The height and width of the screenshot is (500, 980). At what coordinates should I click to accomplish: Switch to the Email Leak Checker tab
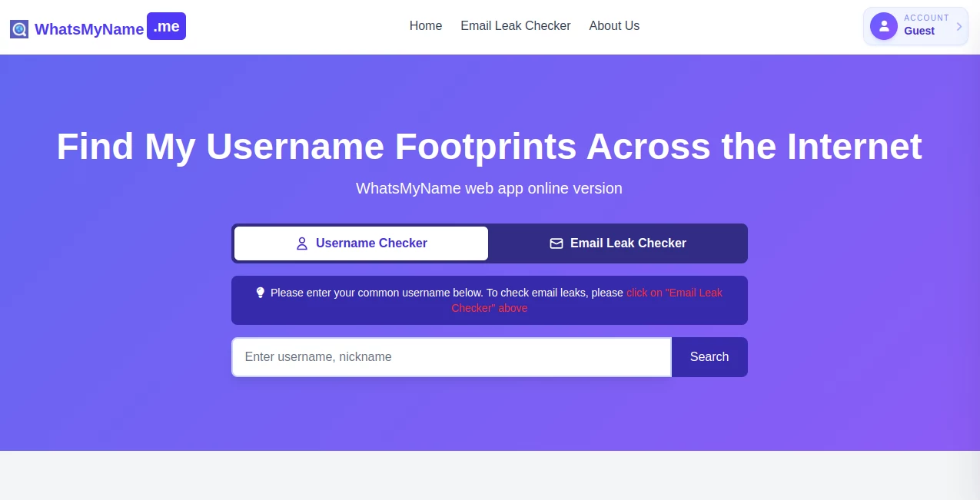click(x=618, y=243)
